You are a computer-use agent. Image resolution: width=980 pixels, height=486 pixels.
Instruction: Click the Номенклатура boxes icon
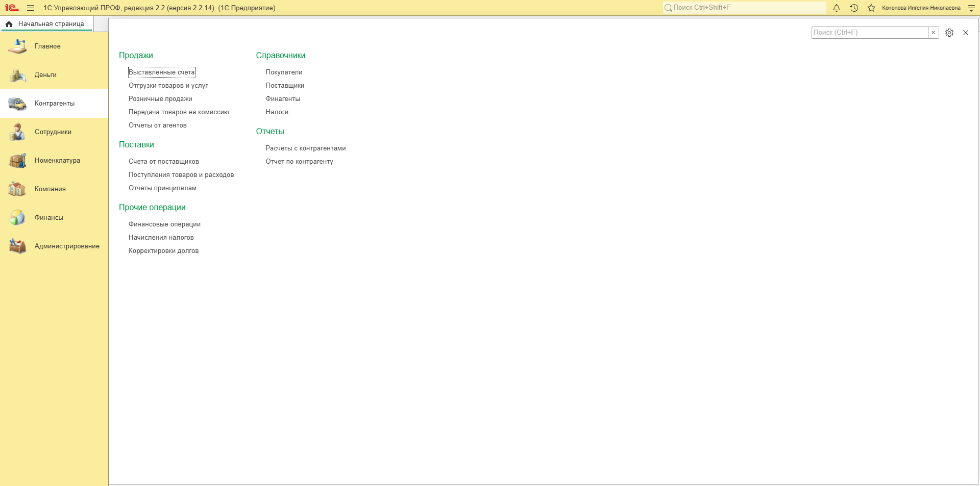[17, 161]
